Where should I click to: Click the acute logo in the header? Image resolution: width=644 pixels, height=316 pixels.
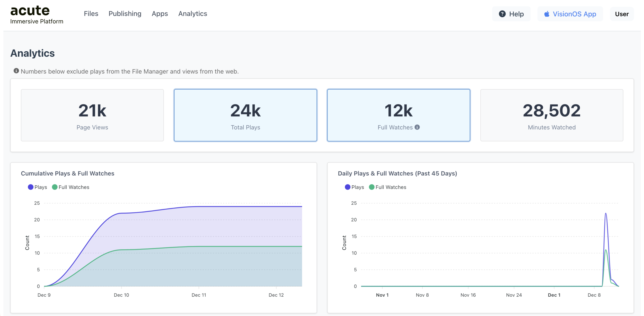point(30,11)
